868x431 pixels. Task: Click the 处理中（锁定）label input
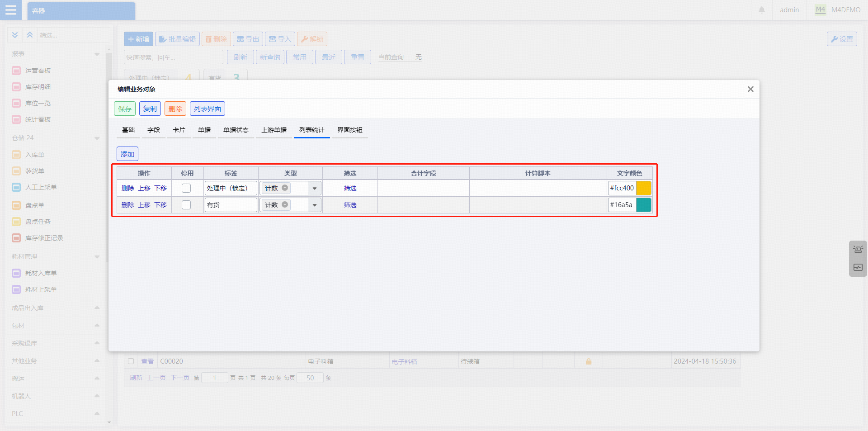[x=231, y=188]
